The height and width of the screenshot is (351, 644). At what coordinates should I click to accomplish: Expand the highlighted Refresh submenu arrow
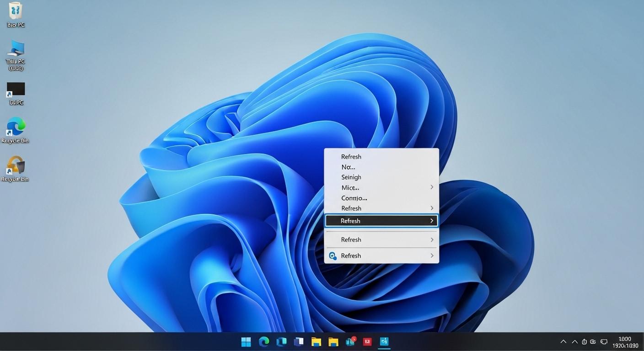tap(430, 220)
